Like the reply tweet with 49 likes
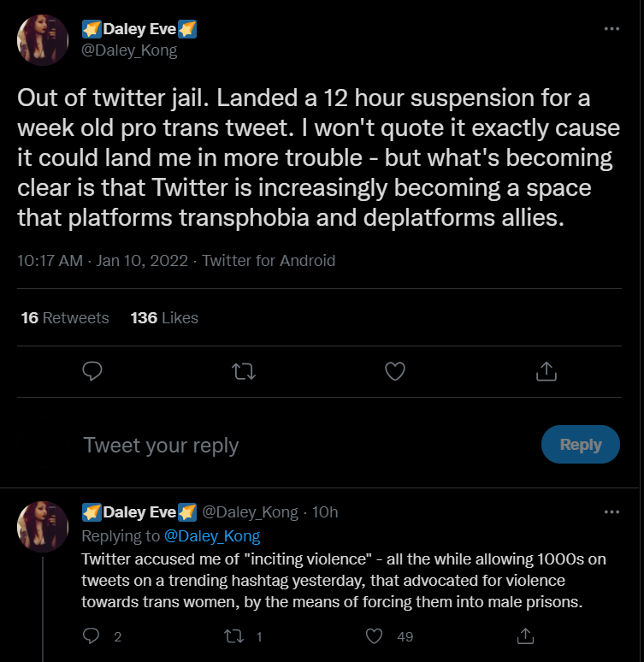This screenshot has width=644, height=662. pos(374,635)
